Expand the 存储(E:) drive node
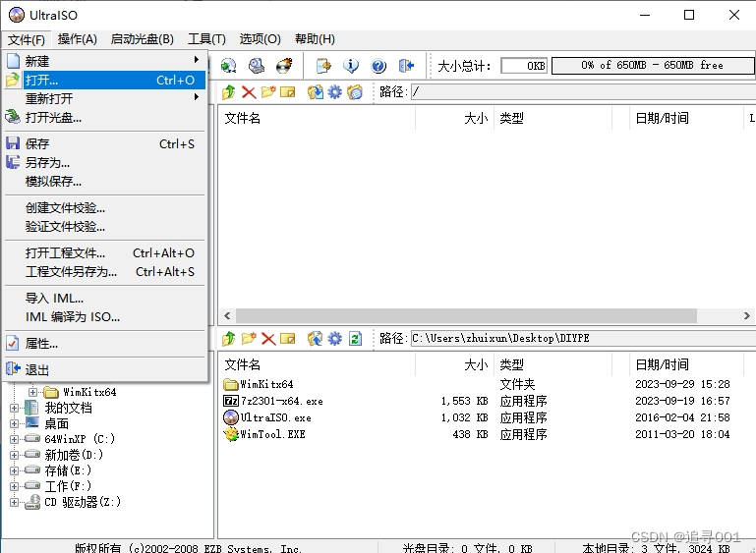The width and height of the screenshot is (756, 553). pyautogui.click(x=14, y=470)
